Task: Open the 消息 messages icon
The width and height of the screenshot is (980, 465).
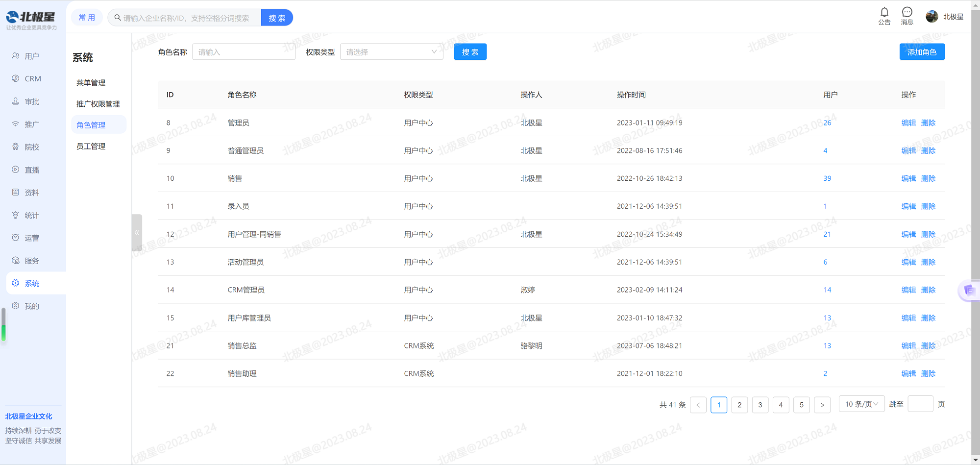Action: coord(907,12)
